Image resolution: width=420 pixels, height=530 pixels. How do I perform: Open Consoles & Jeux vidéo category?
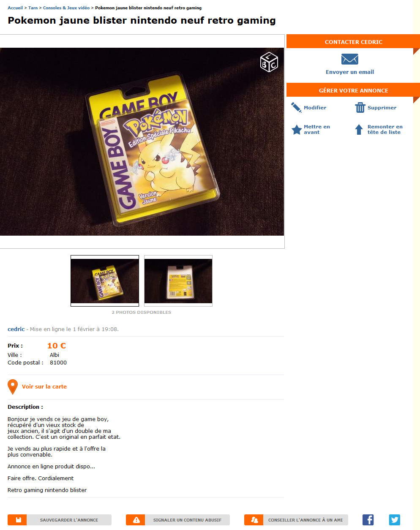coord(66,8)
